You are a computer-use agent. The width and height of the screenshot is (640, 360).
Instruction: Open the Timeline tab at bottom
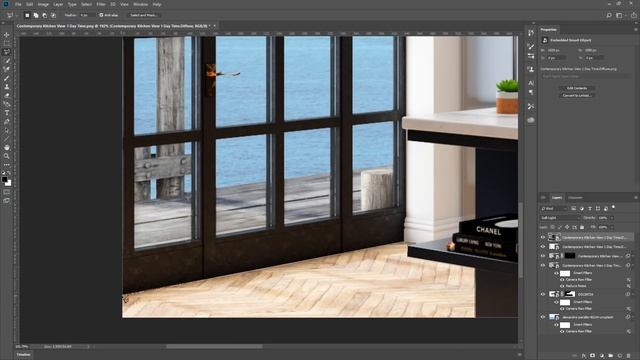(x=23, y=355)
